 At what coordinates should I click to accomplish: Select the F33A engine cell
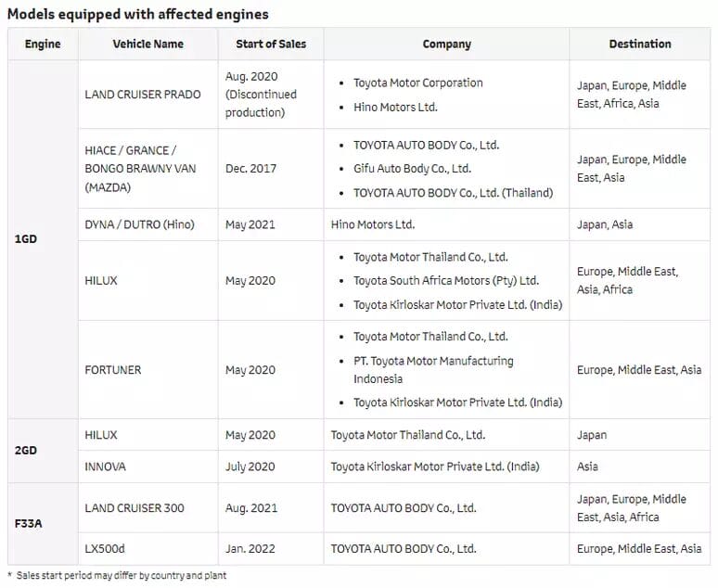pos(29,523)
